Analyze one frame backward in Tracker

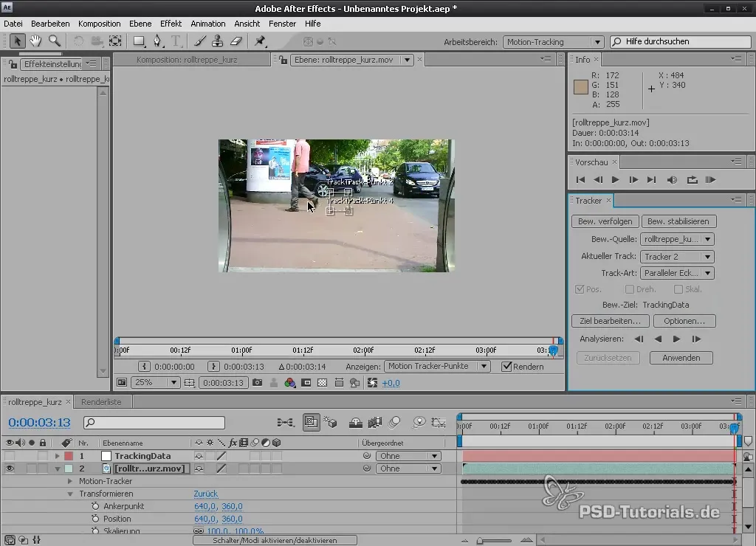pos(639,339)
